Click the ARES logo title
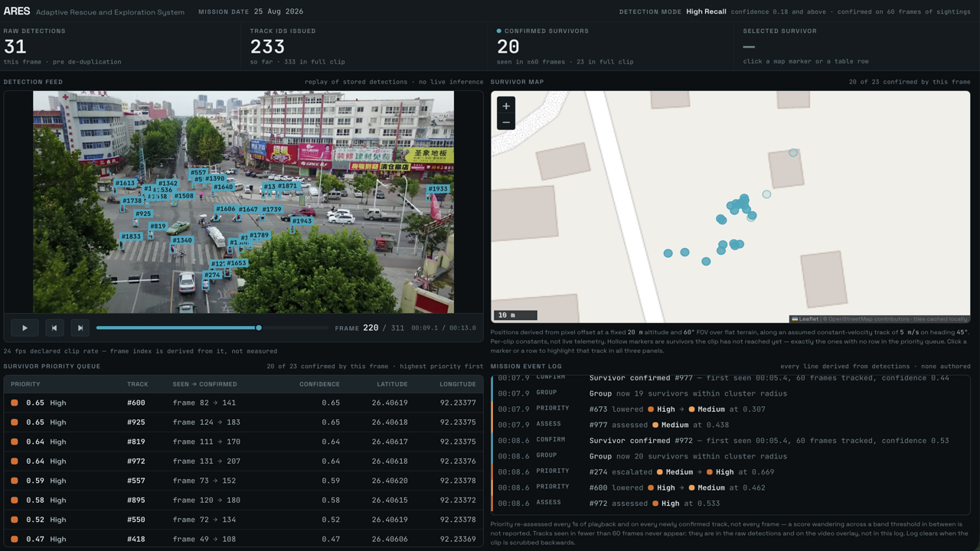 17,11
